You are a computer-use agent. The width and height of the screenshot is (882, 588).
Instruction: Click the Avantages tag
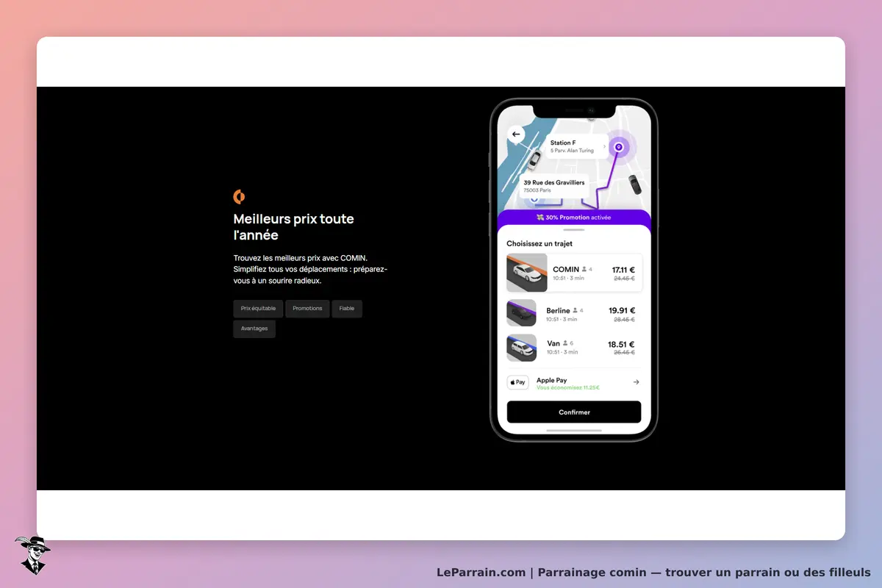(x=254, y=329)
